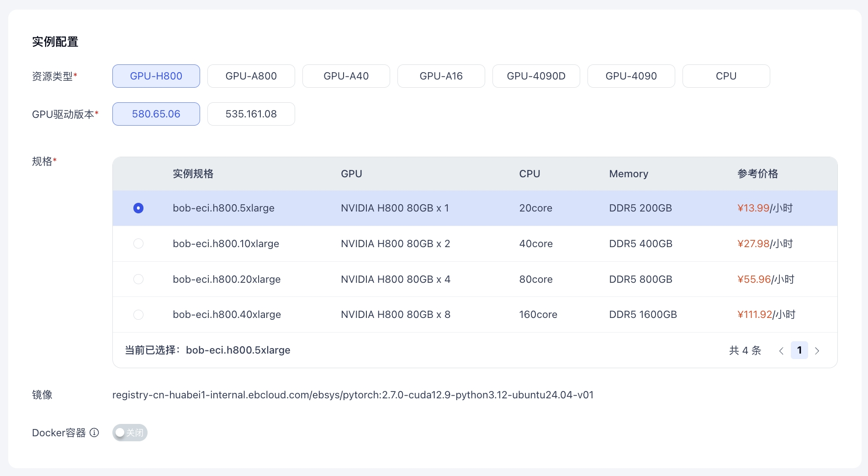The image size is (868, 476).
Task: Select the bob-eci.h800.20xlarge radio button
Action: click(x=138, y=279)
